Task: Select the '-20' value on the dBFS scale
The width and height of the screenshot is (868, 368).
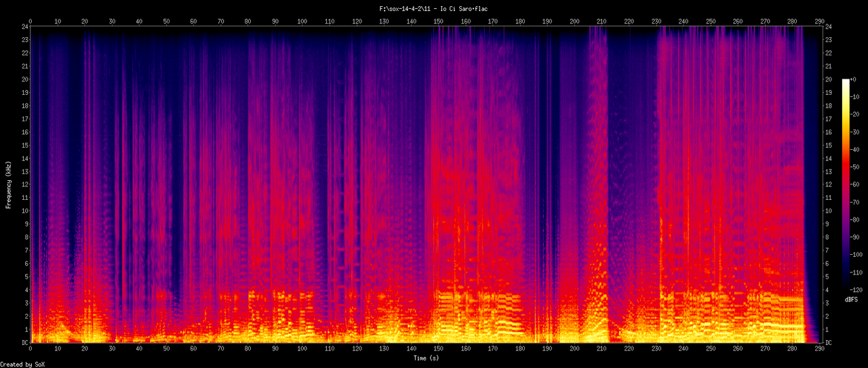Action: [x=855, y=115]
